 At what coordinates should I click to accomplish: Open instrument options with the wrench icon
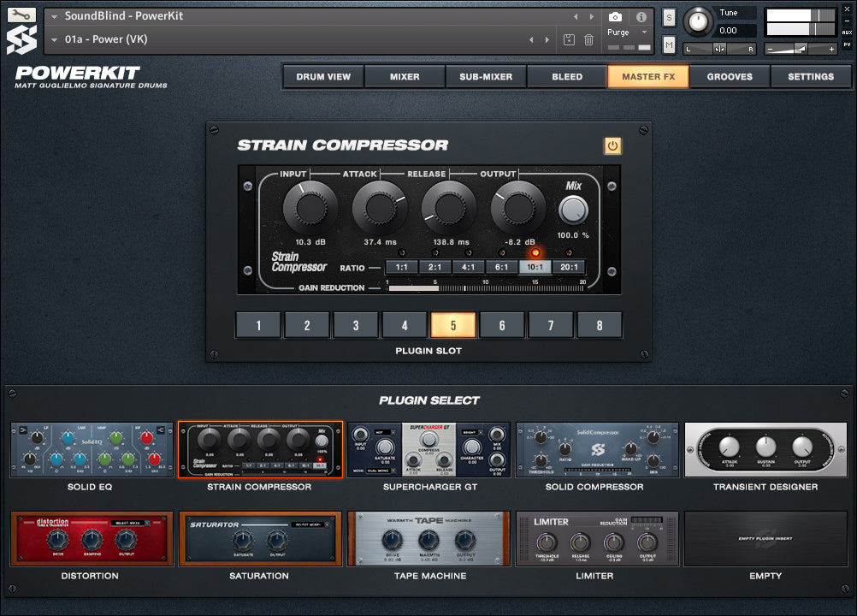point(21,15)
